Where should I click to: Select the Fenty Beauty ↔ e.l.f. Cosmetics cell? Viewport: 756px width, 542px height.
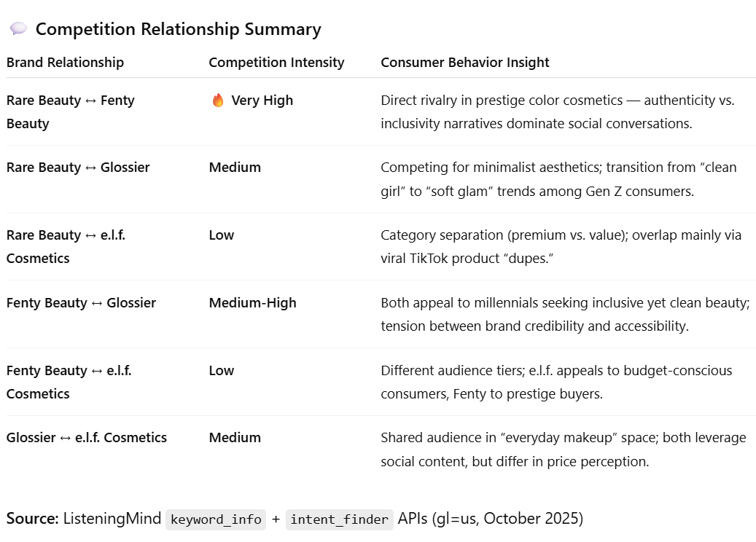(69, 382)
